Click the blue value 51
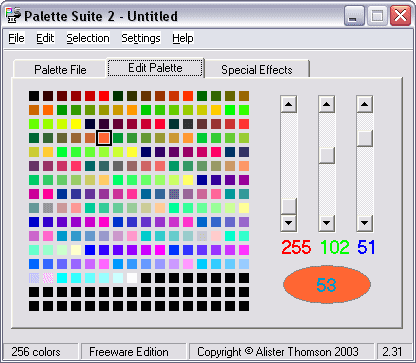Image resolution: width=416 pixels, height=363 pixels. [x=366, y=247]
